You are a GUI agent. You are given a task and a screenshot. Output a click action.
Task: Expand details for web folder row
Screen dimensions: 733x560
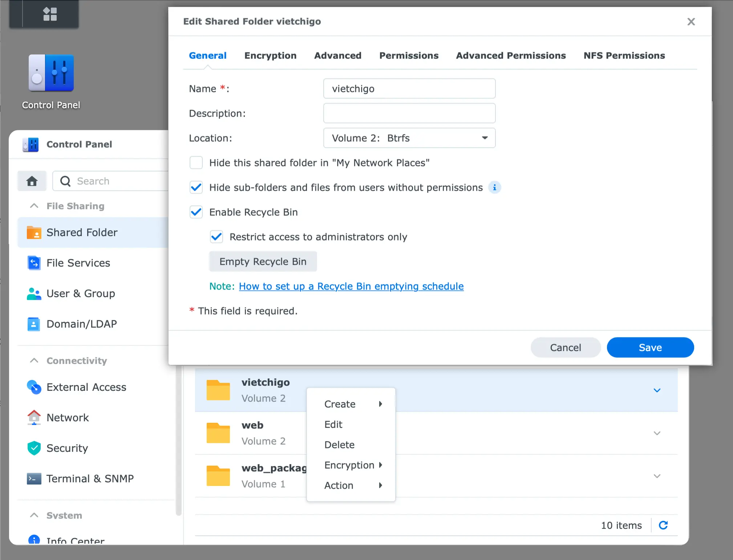click(657, 433)
